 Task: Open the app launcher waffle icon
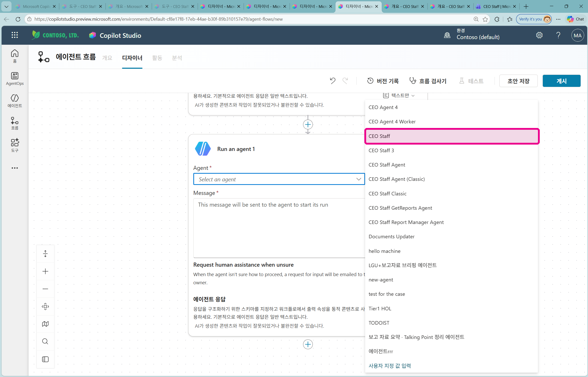click(x=15, y=35)
